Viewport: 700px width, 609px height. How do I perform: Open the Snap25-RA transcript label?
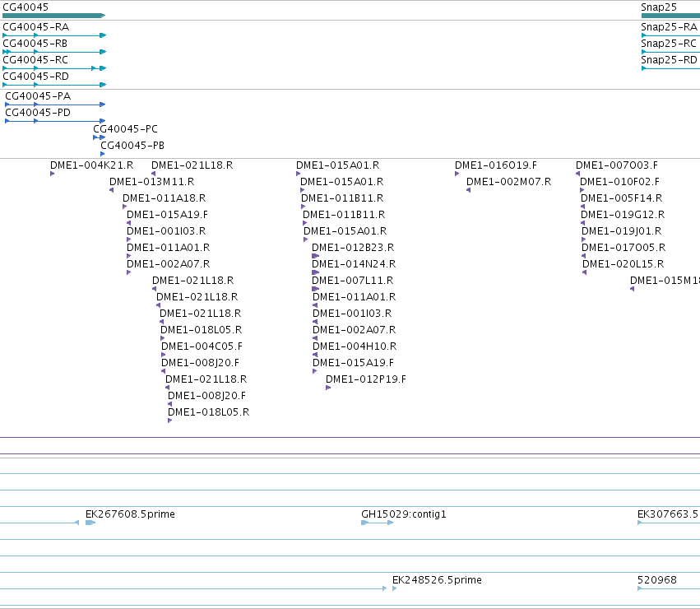click(670, 27)
